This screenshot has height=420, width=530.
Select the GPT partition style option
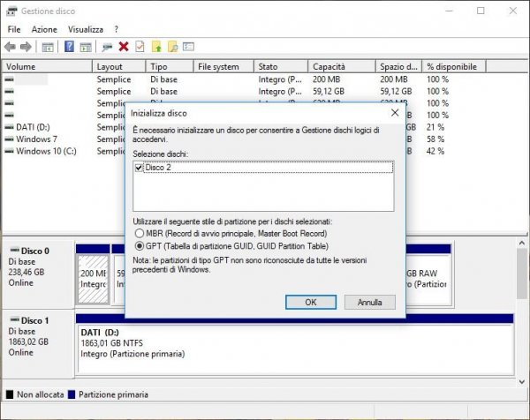click(138, 246)
